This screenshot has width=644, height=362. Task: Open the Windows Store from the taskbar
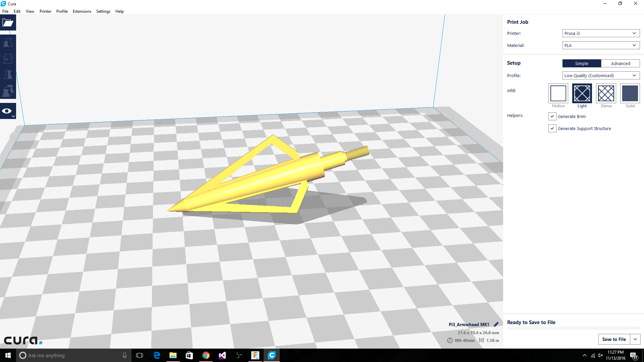tap(189, 355)
